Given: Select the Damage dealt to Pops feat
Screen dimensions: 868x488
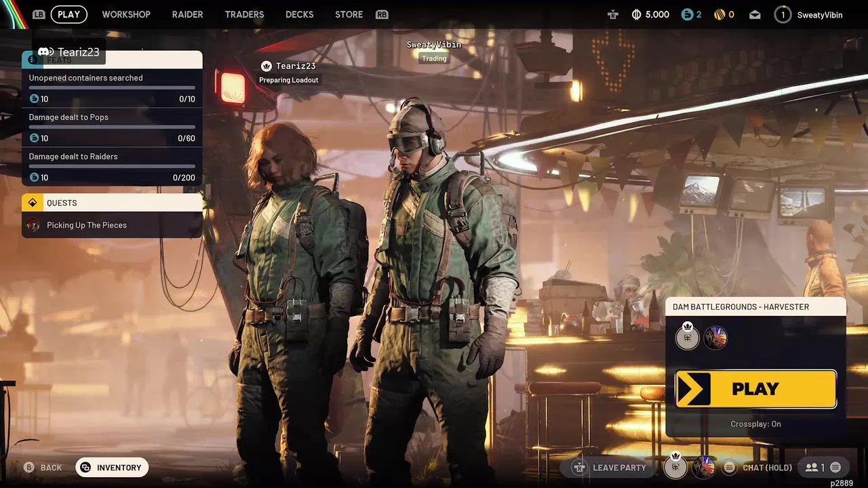Looking at the screenshot, I should tap(112, 127).
